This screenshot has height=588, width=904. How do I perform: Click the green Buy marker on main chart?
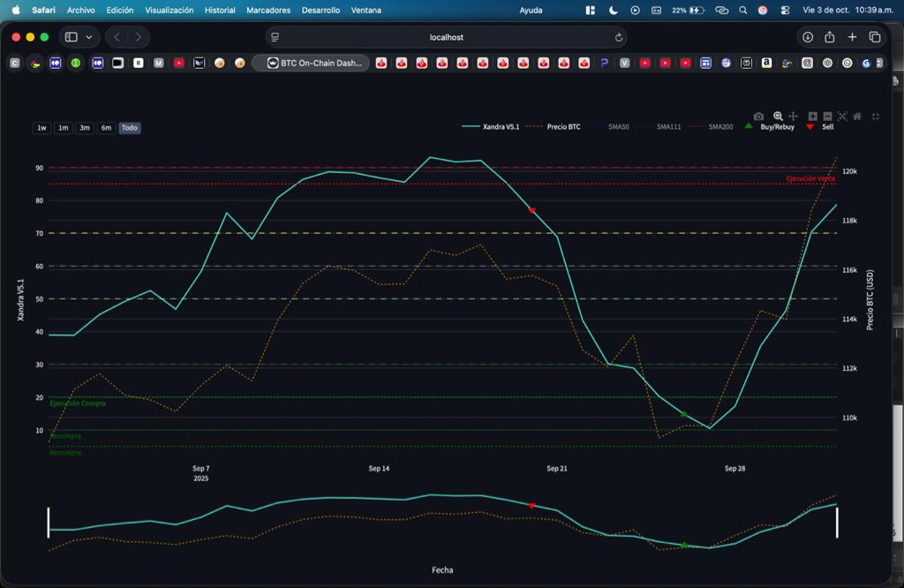click(x=684, y=414)
